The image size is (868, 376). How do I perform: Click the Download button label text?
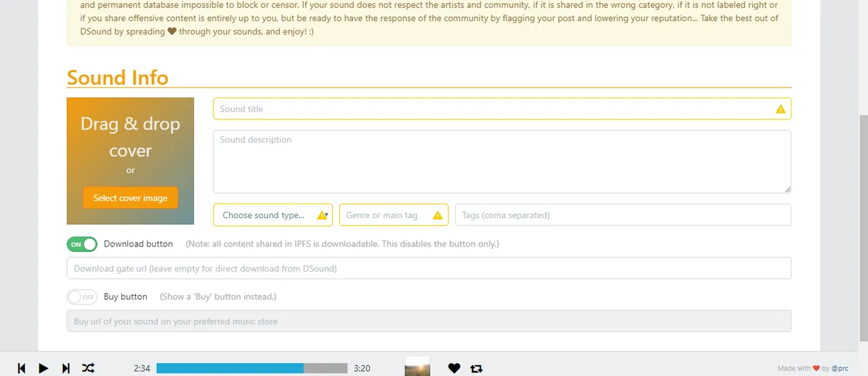138,244
